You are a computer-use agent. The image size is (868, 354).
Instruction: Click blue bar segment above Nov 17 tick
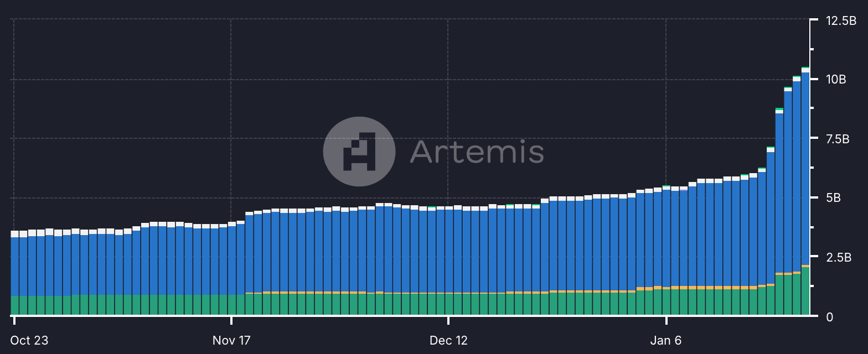point(232,260)
